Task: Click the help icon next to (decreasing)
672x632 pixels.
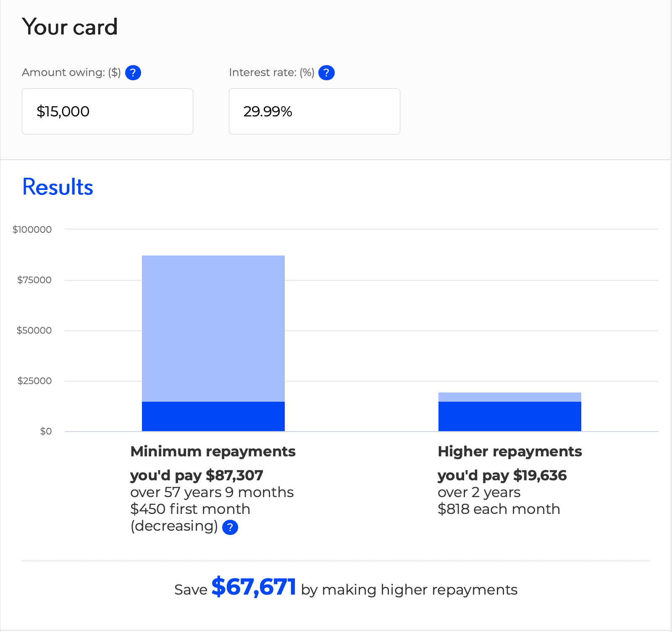Action: [x=230, y=527]
